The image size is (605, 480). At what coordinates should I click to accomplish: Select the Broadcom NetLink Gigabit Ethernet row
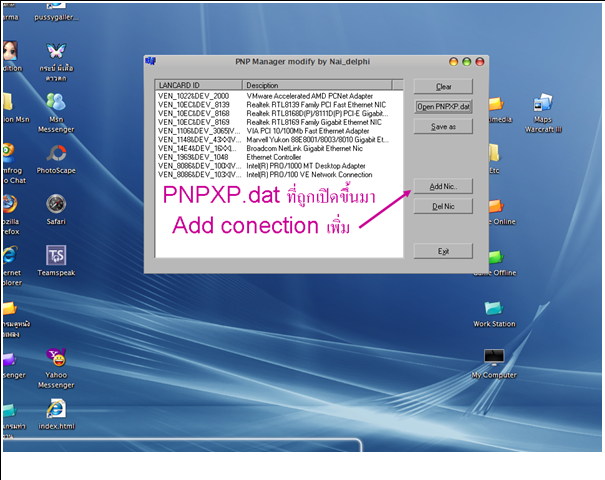[279, 149]
